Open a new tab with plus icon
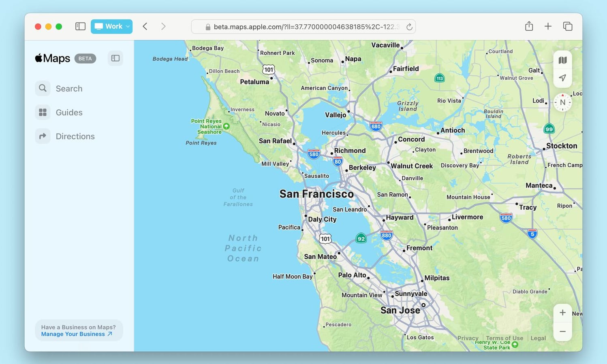Image resolution: width=607 pixels, height=364 pixels. 548,26
